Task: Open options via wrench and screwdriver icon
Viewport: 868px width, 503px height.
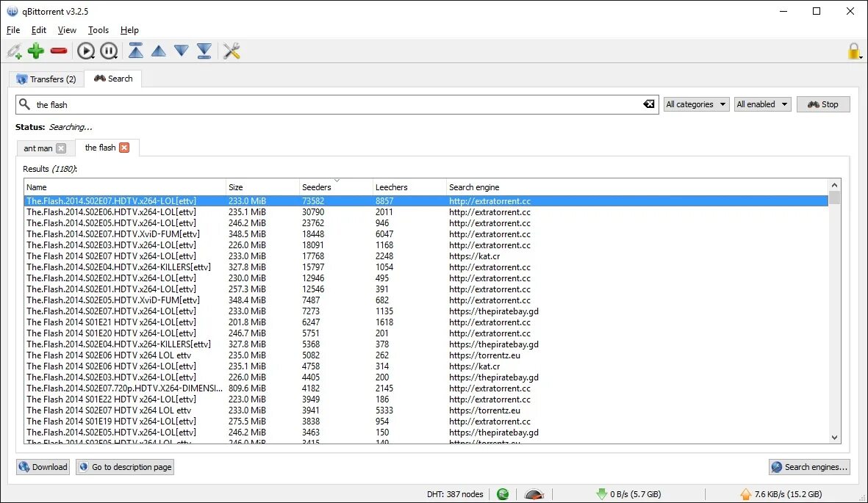Action: pos(232,51)
